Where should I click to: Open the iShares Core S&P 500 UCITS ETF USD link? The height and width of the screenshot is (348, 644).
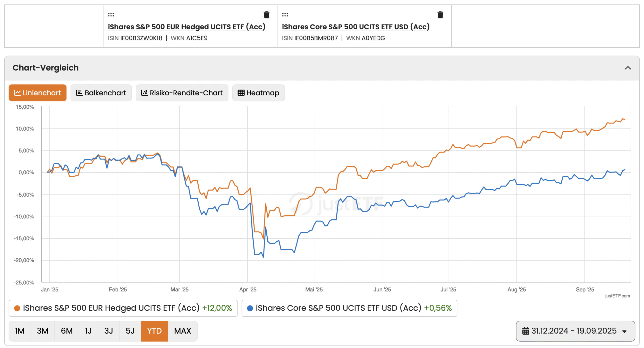355,27
